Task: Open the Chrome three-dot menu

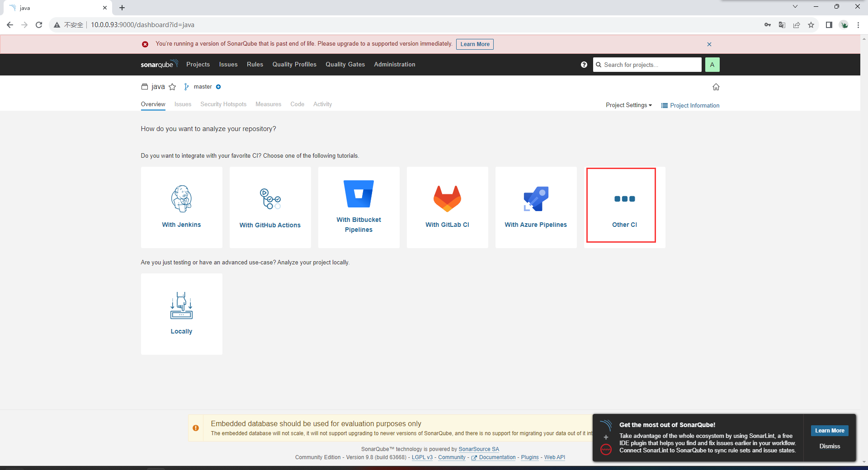Action: point(858,25)
